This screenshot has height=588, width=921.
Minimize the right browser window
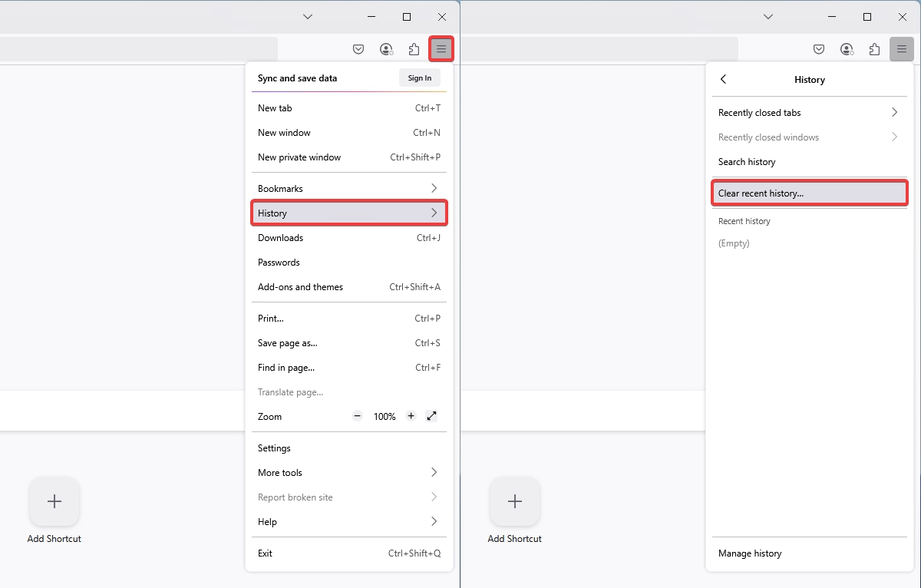point(832,17)
